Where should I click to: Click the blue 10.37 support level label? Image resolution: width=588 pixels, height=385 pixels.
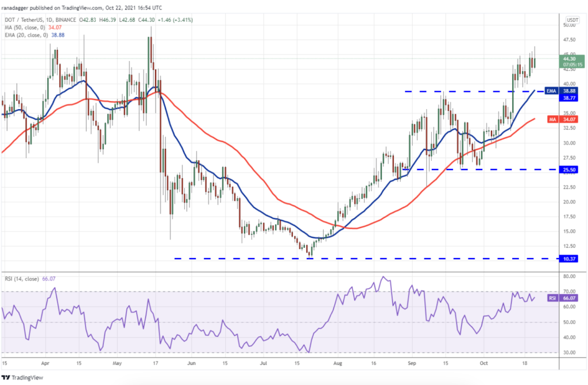pyautogui.click(x=568, y=259)
